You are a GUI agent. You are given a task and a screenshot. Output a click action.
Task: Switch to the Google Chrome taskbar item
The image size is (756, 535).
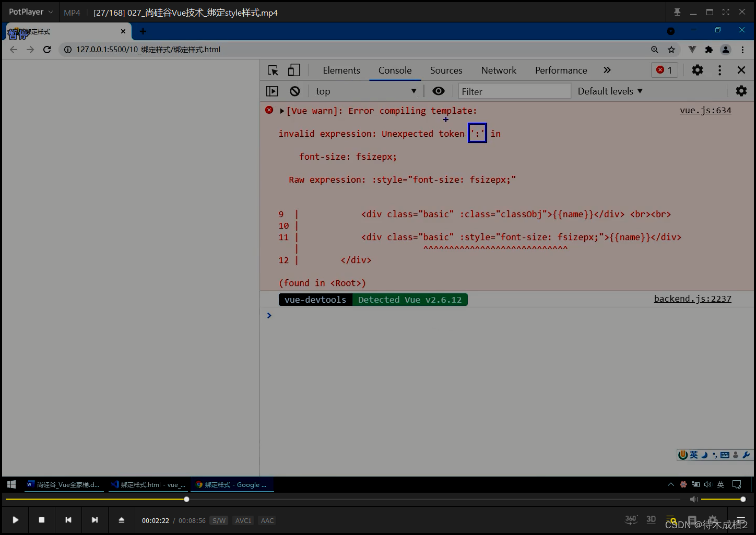tap(232, 484)
